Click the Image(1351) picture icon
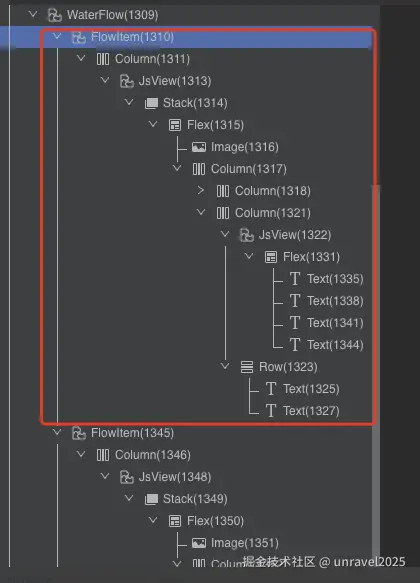 tap(199, 543)
